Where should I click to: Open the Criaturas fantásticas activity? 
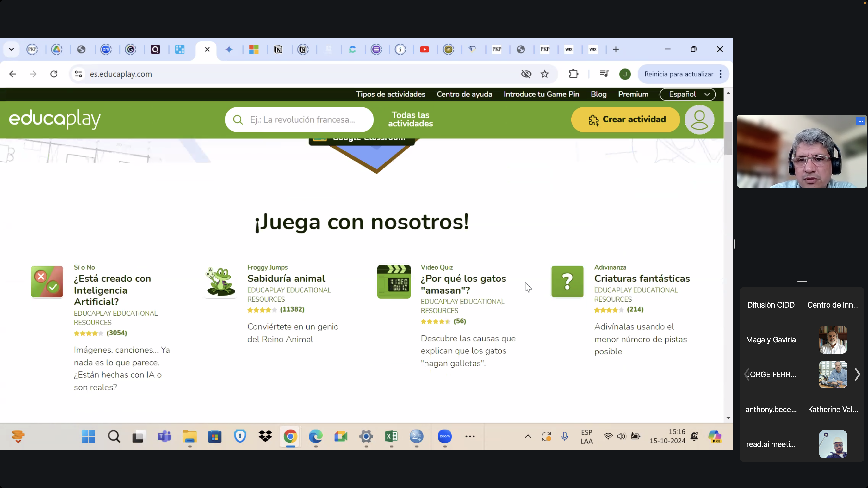(642, 278)
